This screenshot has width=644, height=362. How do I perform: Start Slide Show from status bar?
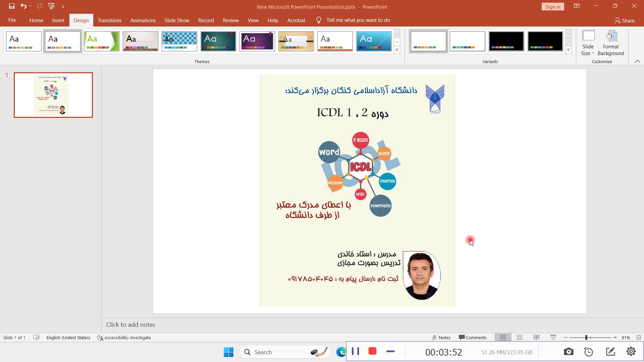553,337
